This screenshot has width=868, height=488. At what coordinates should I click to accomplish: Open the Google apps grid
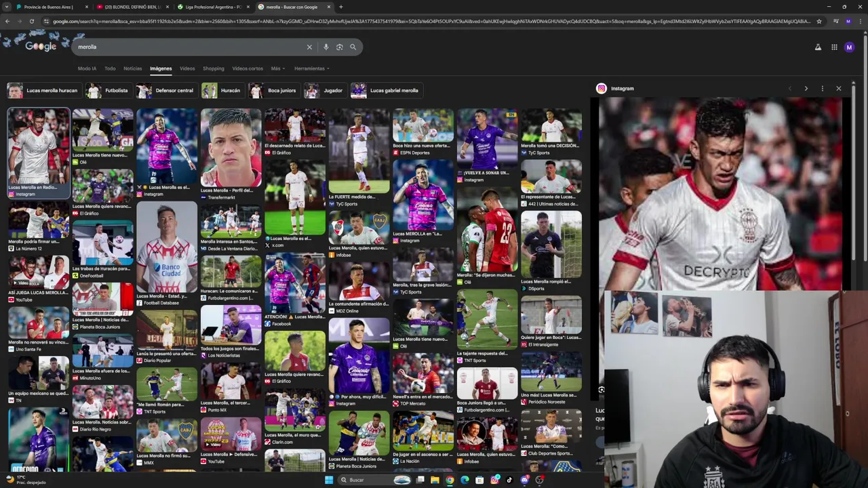click(834, 47)
